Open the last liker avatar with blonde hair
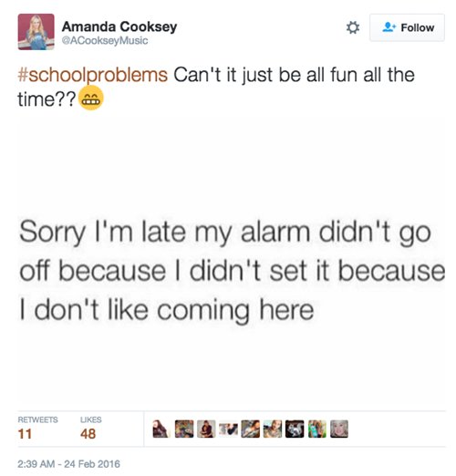The image size is (456, 476). tap(339, 429)
